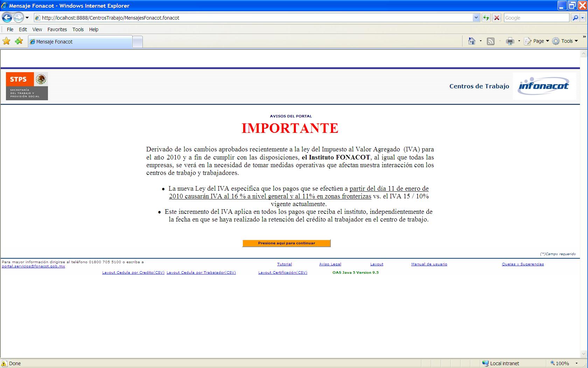Select the Mensaje Fonacot tab
588x368 pixels.
80,42
